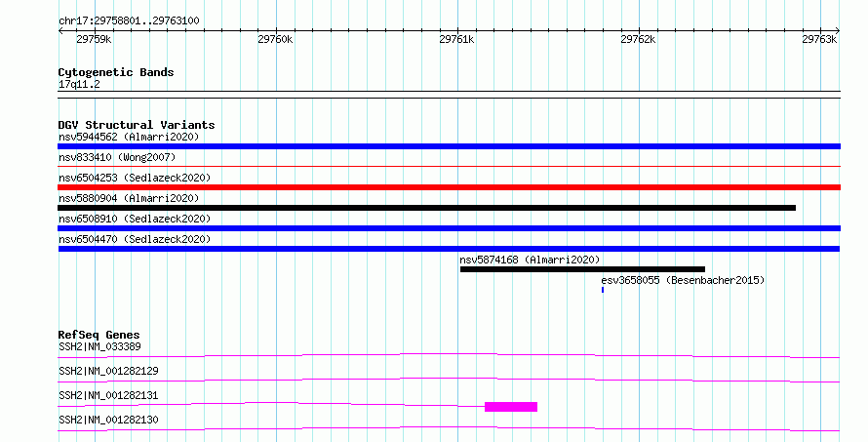Screen dimensions: 868x442
Task: Select the blue bar under nsv6504470
Action: pyautogui.click(x=449, y=249)
